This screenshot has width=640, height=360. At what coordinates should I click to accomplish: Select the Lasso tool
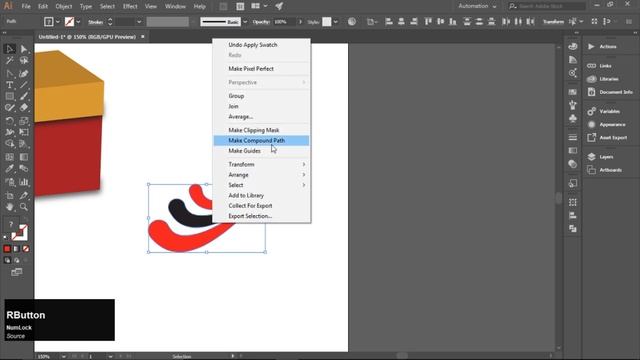(x=24, y=61)
